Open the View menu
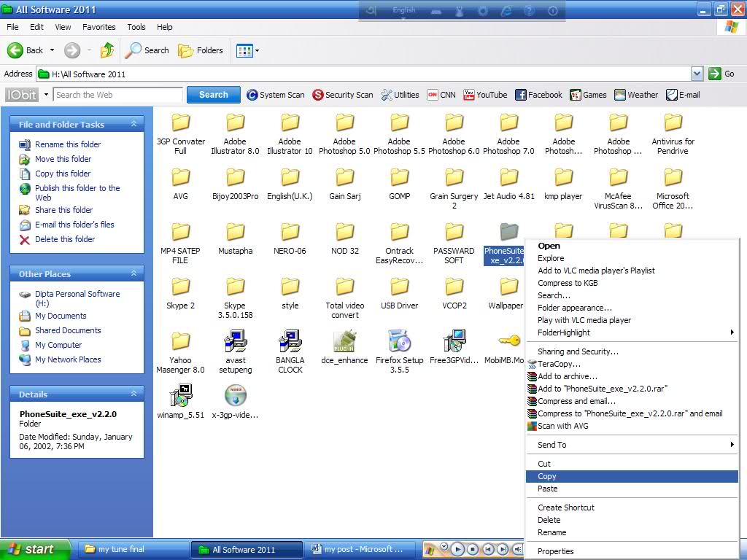 pyautogui.click(x=63, y=27)
